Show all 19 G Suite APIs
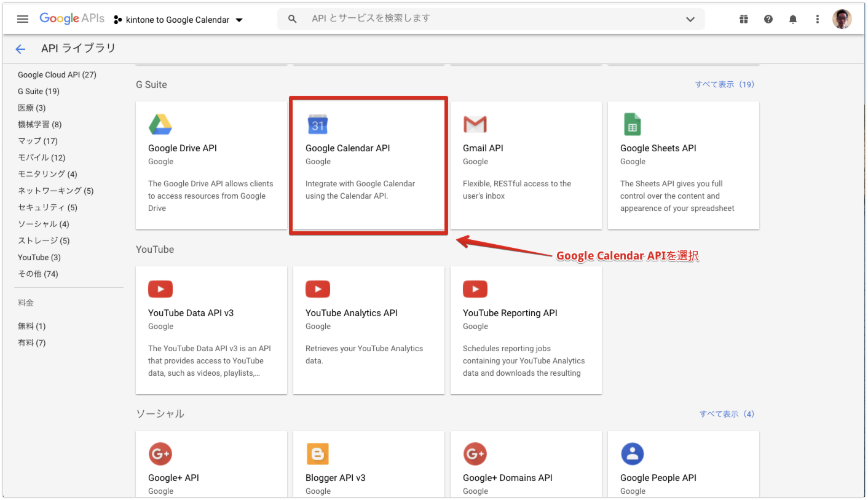Image resolution: width=868 pixels, height=500 pixels. 725,84
